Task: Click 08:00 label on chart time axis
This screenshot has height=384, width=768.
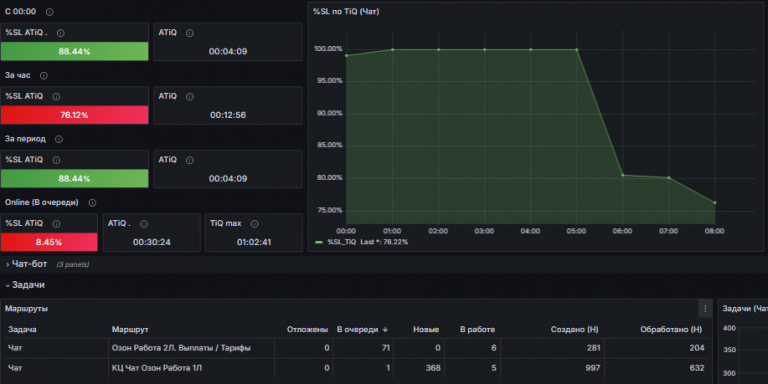Action: 715,231
